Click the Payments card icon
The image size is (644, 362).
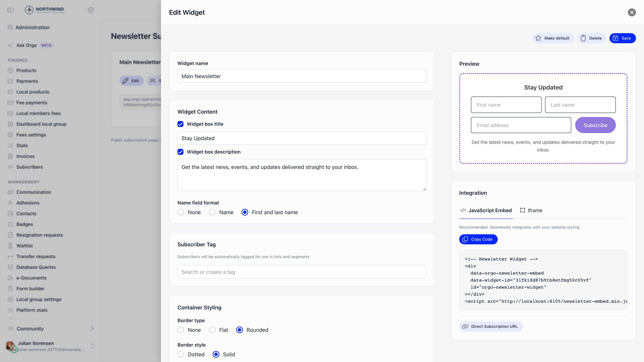(x=10, y=81)
